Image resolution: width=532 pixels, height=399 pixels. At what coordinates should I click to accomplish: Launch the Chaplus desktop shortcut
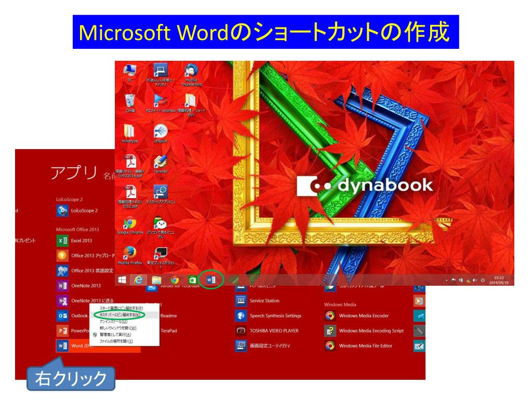[161, 134]
